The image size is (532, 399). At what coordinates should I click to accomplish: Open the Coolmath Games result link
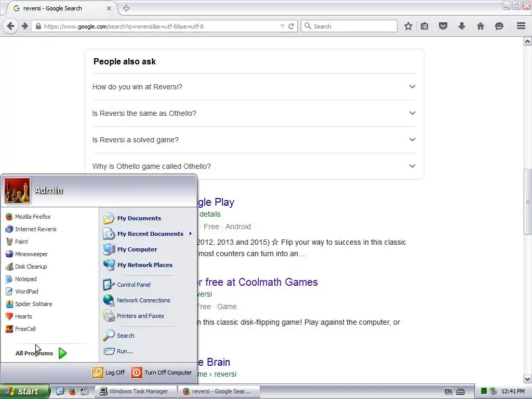tap(258, 282)
